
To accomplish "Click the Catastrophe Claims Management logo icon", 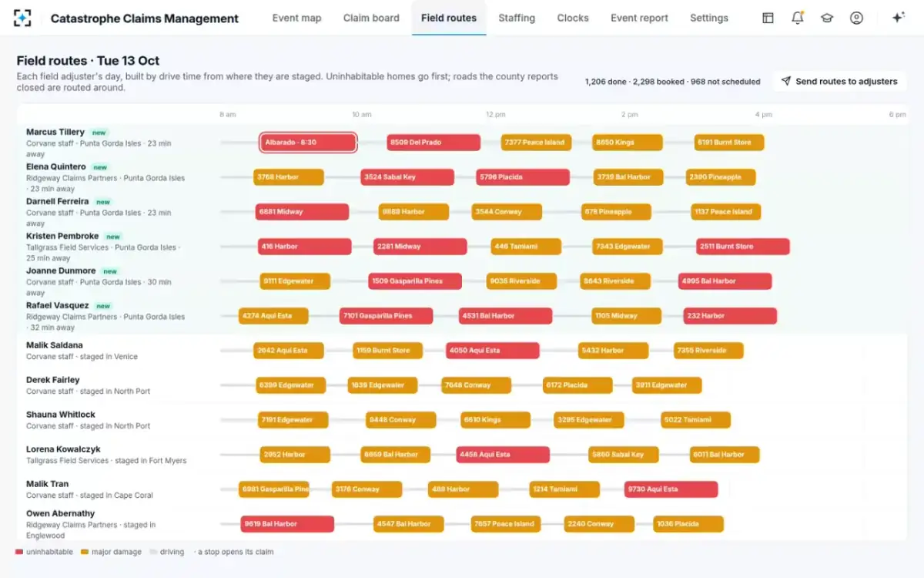I will point(23,18).
